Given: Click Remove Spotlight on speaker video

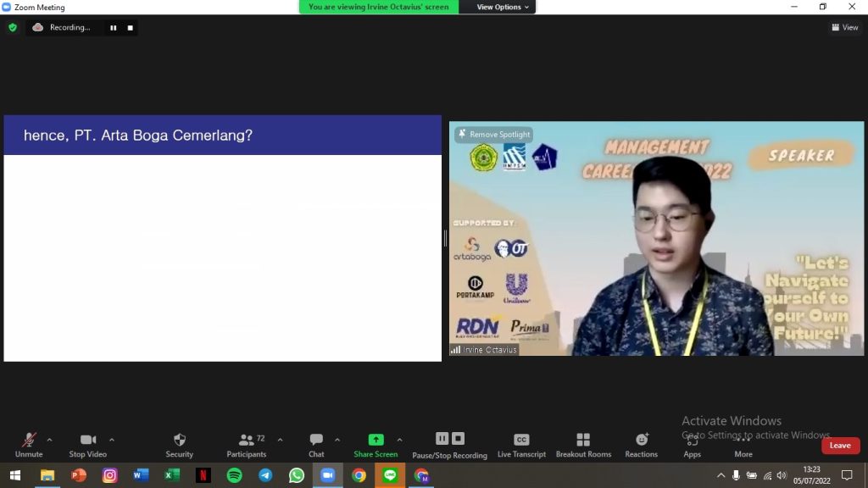Looking at the screenshot, I should (493, 134).
